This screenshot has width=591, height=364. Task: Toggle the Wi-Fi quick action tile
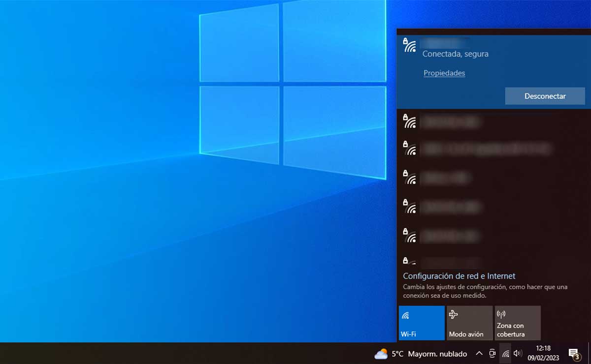pyautogui.click(x=422, y=323)
